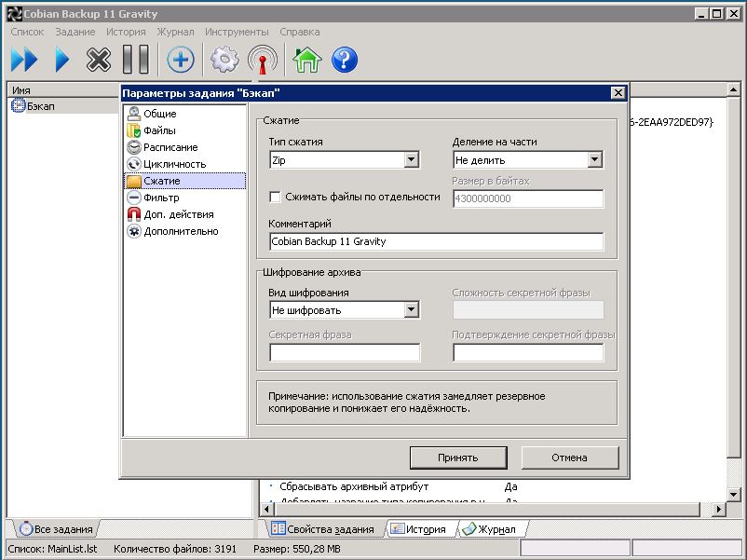Click the Фильтр minus icon
Viewport: 747px width, 560px height.
coord(134,198)
